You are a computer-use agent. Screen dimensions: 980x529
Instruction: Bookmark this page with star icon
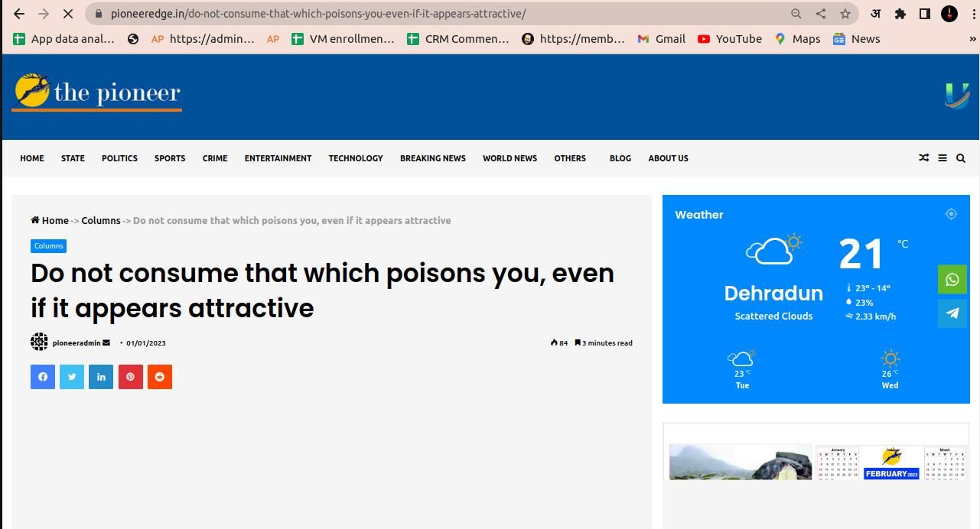[845, 14]
